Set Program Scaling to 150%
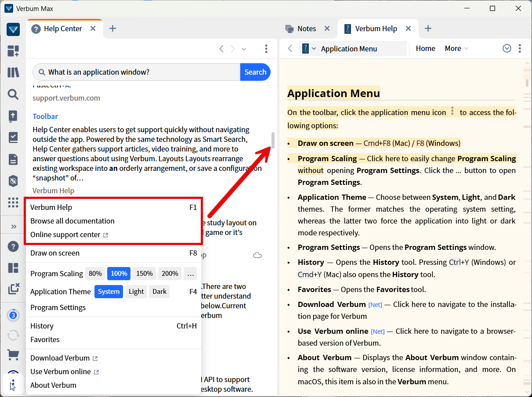 coord(145,274)
